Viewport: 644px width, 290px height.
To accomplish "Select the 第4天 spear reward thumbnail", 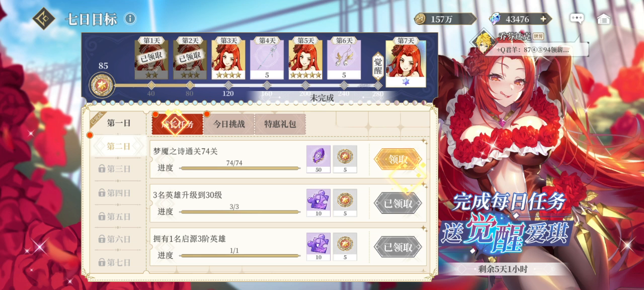I will click(267, 59).
